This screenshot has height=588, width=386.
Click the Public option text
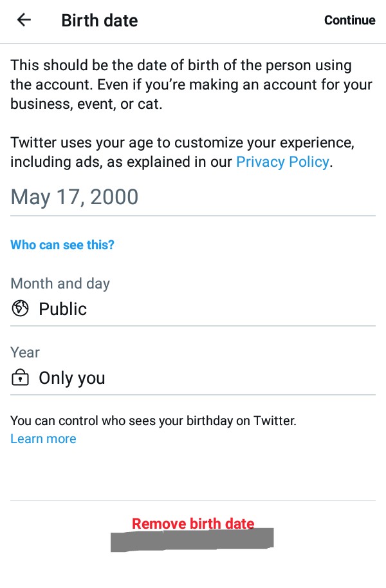[62, 309]
